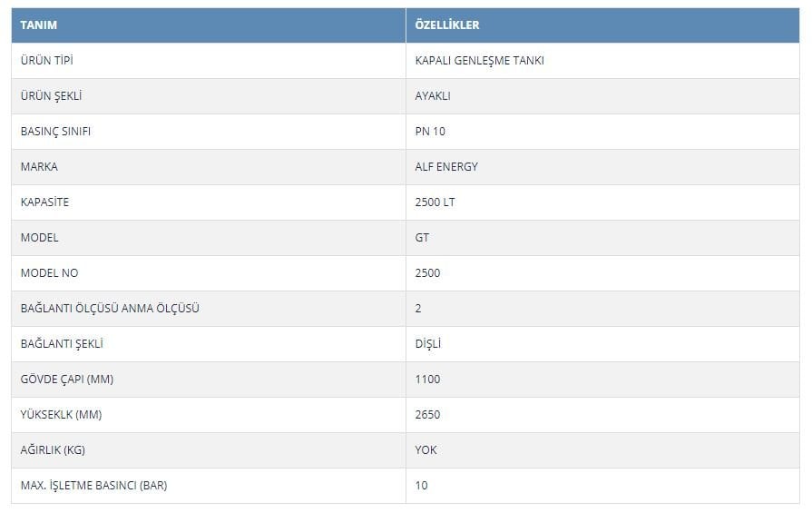Viewport: 812px width, 513px height.
Task: Click the 2500 LT capacity value
Action: (435, 202)
